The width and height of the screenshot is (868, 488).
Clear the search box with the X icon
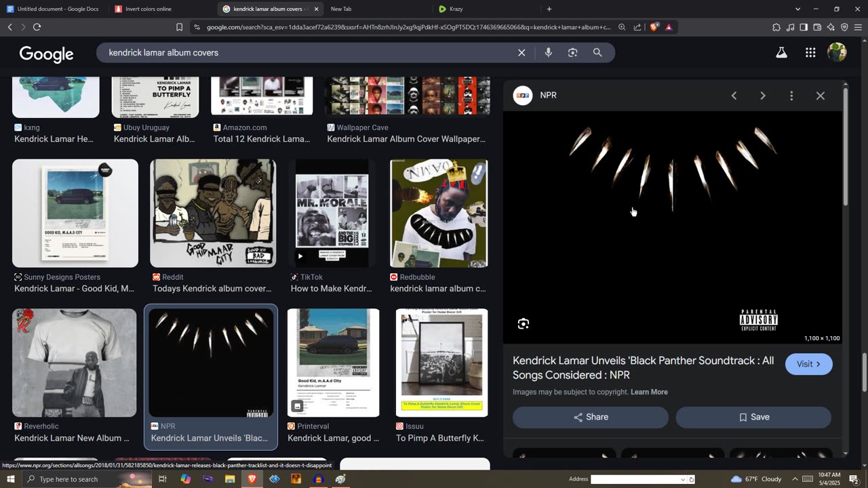click(x=521, y=52)
